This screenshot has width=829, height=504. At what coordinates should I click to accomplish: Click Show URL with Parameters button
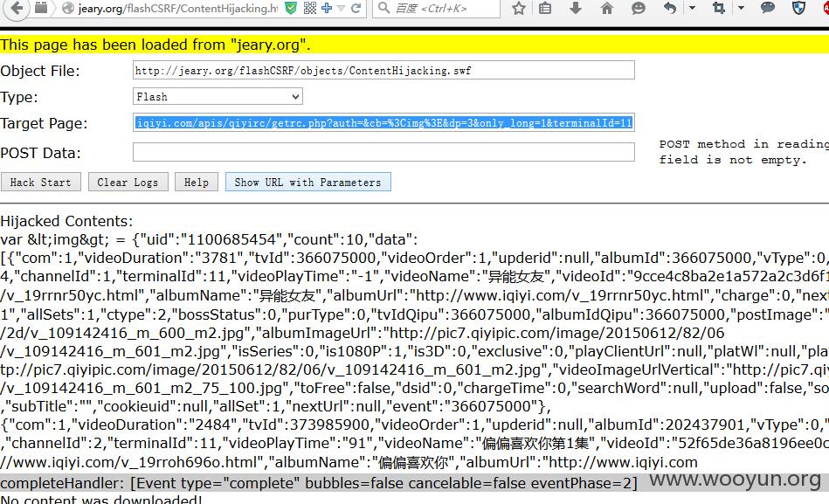[308, 182]
